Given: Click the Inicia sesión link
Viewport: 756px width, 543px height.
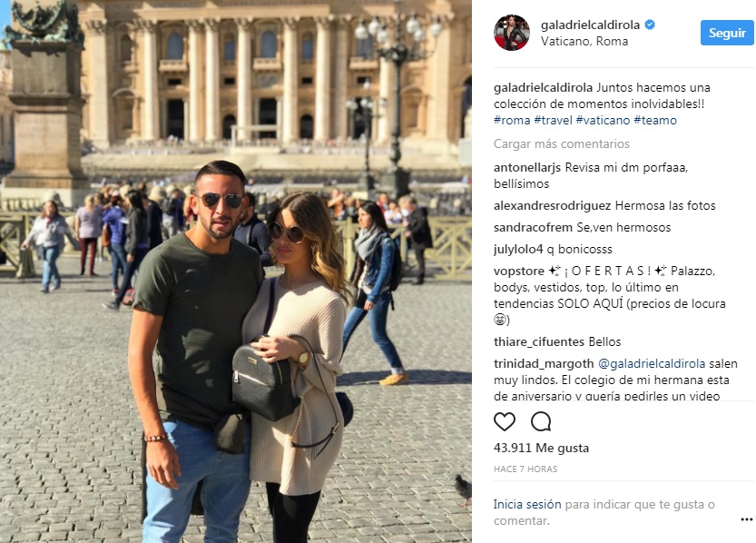Looking at the screenshot, I should click(527, 505).
